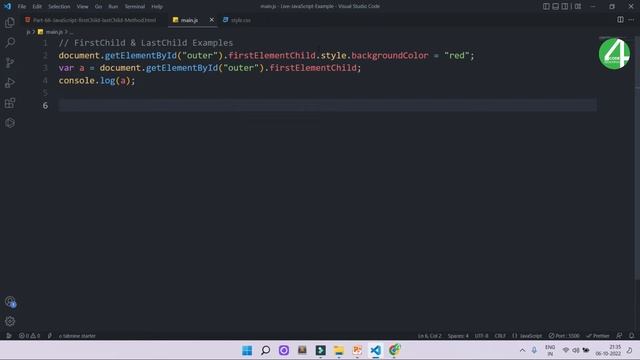Screen dimensions: 640x360
Task: Click the microphone tray icon
Action: (x=534, y=350)
